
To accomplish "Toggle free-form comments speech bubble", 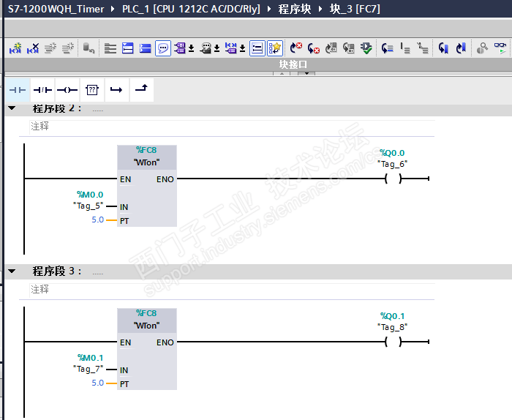I will coord(163,48).
